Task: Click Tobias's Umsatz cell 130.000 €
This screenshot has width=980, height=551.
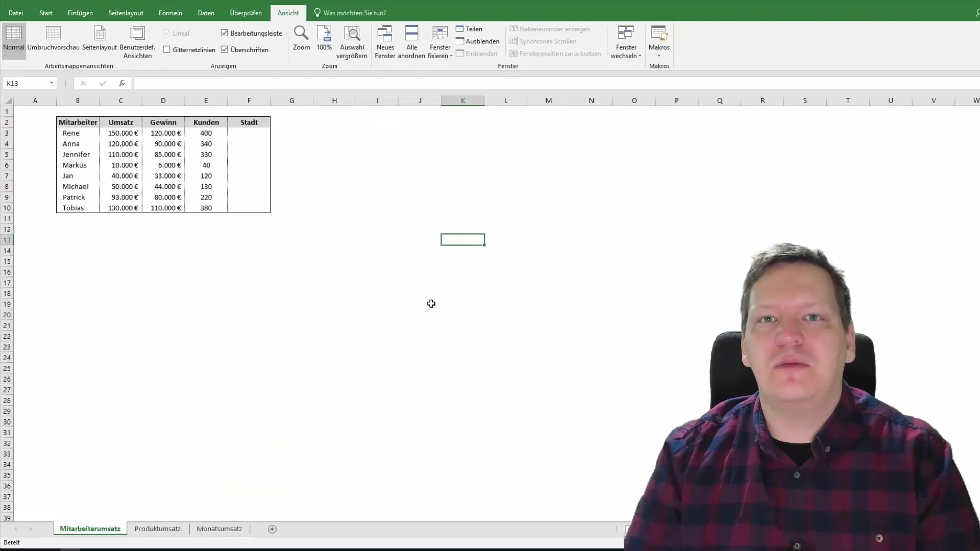Action: (x=121, y=208)
